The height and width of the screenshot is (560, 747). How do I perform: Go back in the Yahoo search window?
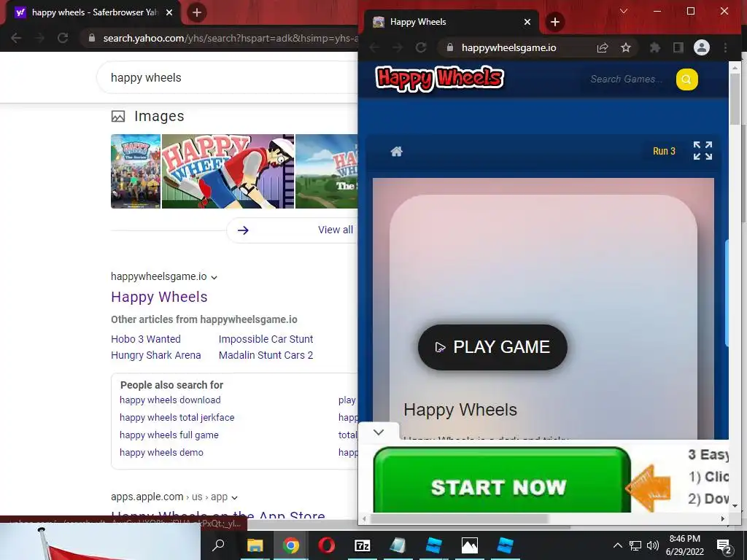point(16,38)
